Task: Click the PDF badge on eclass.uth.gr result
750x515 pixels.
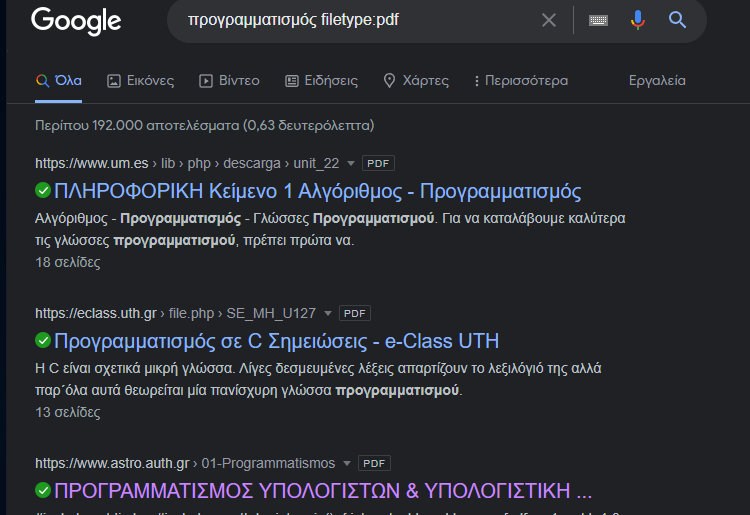Action: (354, 314)
